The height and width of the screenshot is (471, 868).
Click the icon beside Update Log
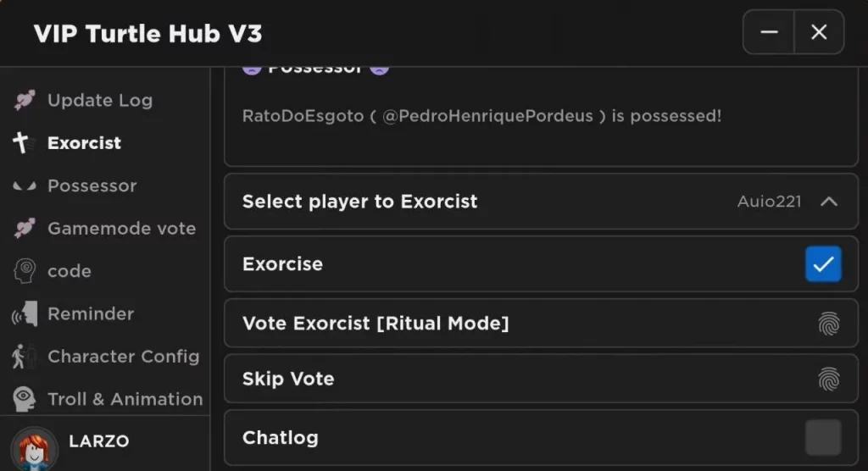24,101
